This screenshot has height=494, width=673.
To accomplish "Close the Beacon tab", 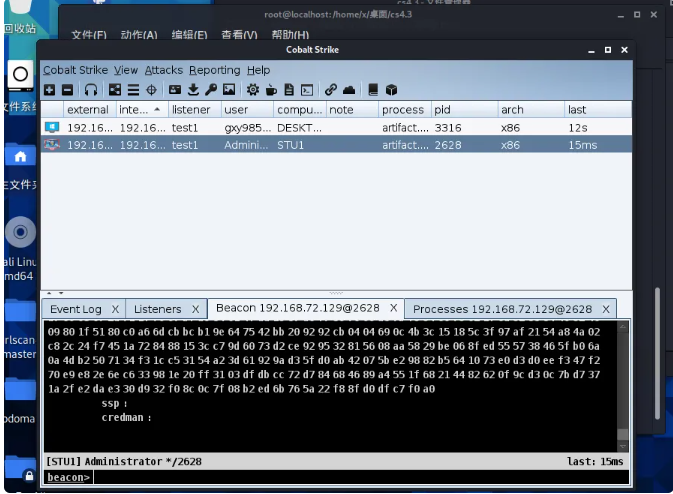I will (394, 308).
